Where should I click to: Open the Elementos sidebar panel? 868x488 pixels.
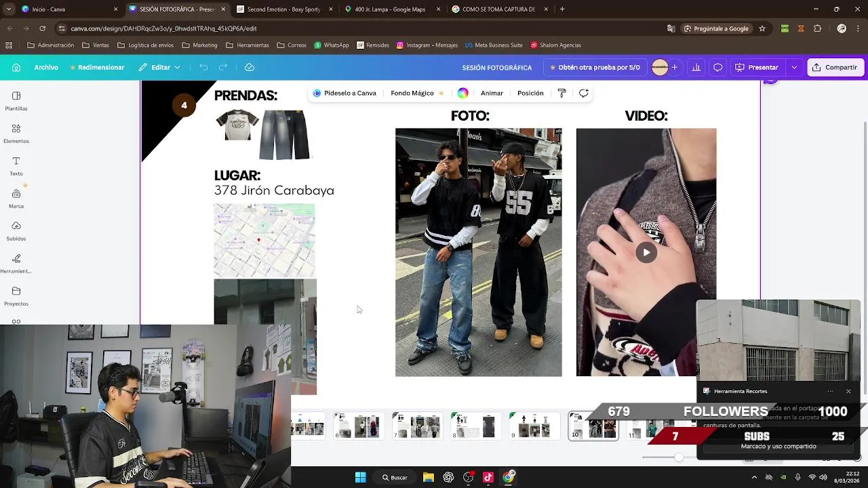click(x=16, y=134)
